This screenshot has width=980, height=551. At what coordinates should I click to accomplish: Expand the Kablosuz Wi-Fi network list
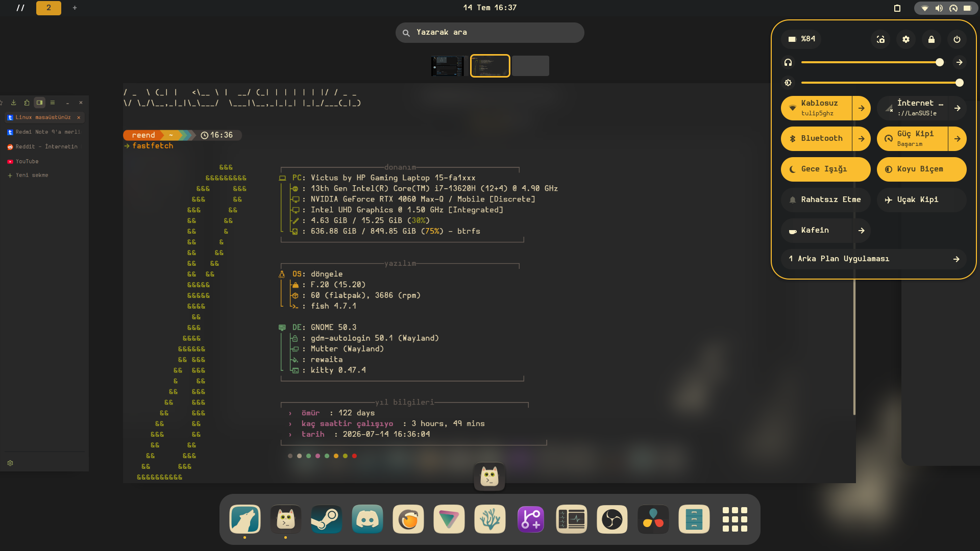click(x=862, y=108)
